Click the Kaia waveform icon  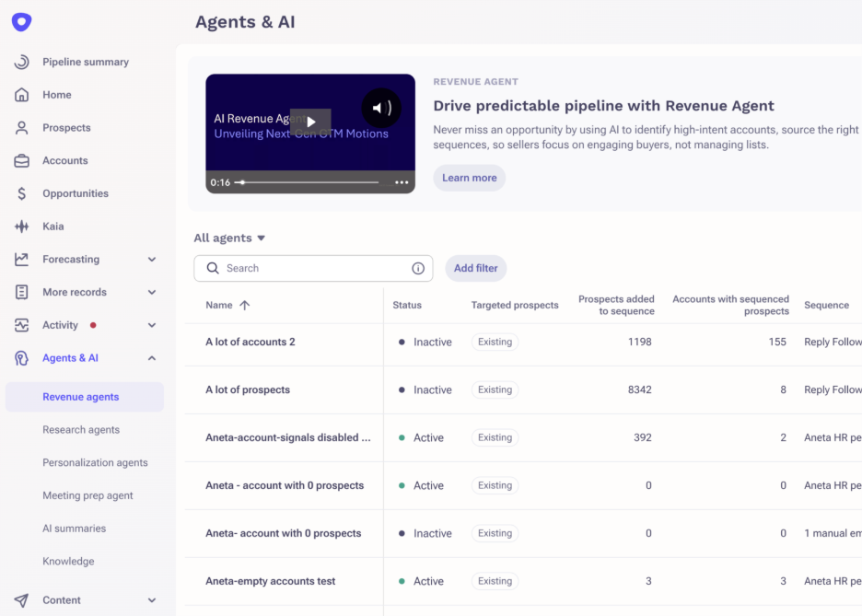click(x=21, y=227)
